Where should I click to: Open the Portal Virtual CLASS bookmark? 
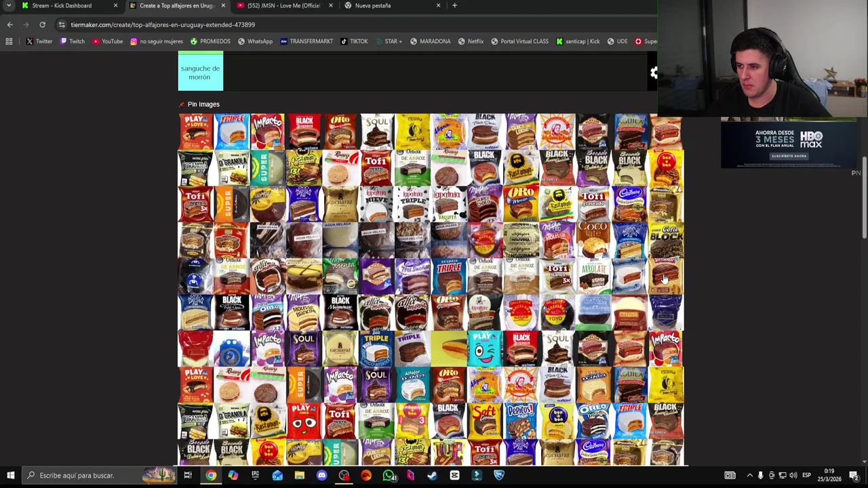[x=519, y=41]
